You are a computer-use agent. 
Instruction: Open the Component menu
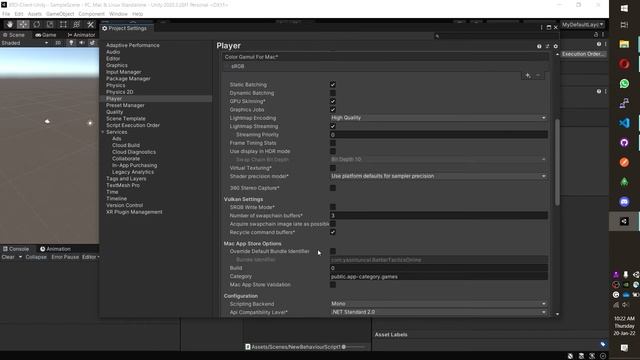coord(91,14)
